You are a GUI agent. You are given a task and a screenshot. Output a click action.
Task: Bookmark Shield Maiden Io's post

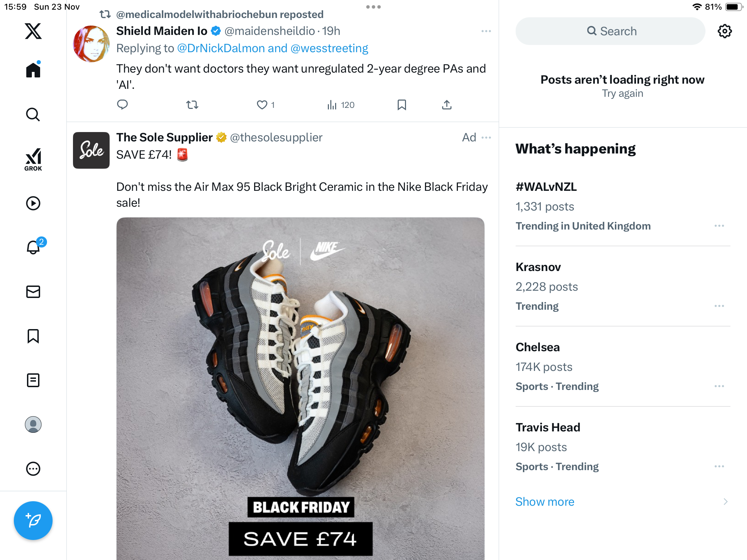[x=402, y=105]
